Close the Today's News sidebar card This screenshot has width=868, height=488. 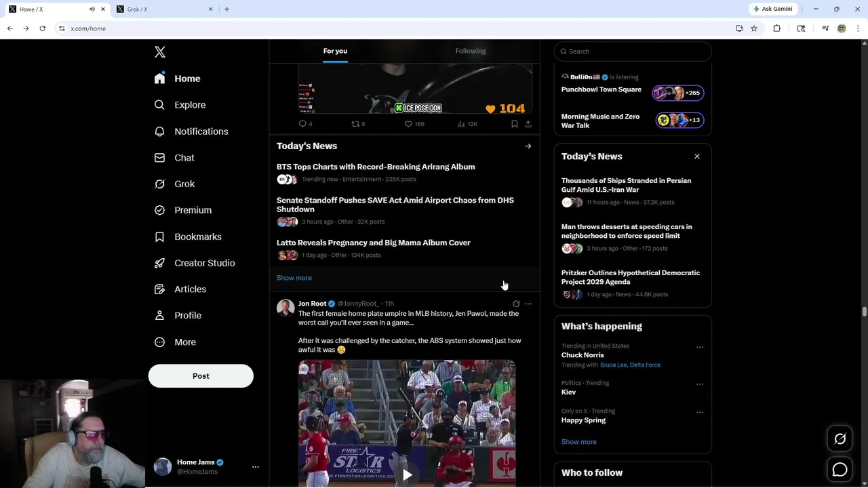click(x=696, y=157)
